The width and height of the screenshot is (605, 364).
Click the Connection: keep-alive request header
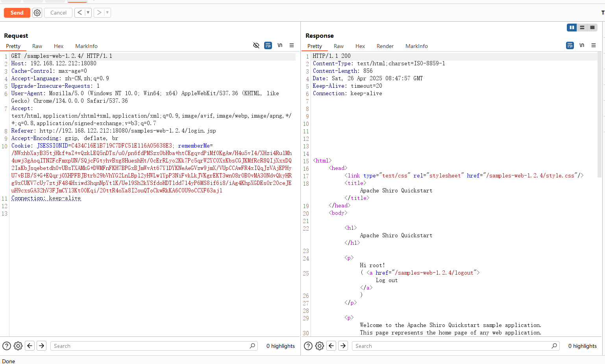(46, 198)
